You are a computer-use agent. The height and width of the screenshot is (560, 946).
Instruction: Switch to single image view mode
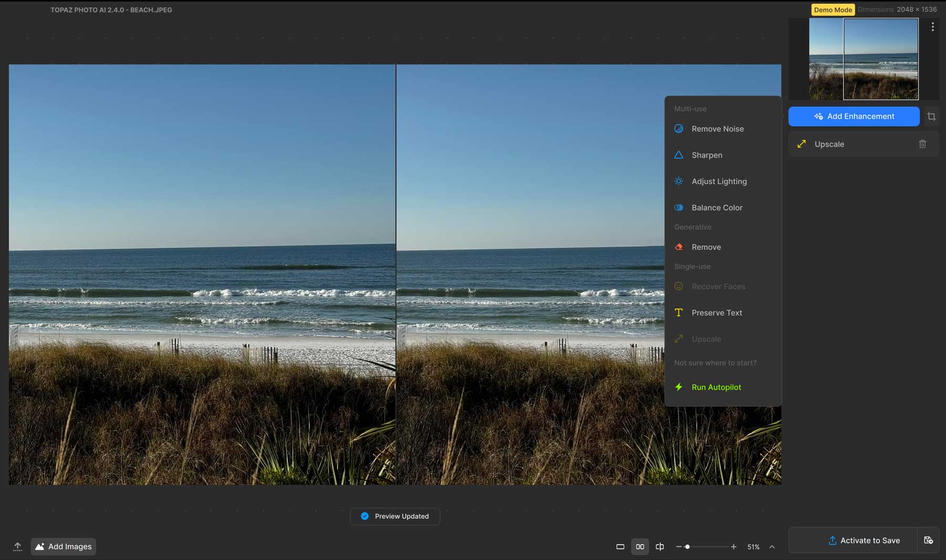click(620, 546)
